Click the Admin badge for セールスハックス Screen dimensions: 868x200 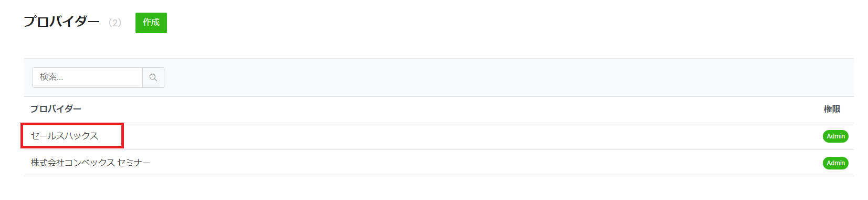click(x=835, y=136)
